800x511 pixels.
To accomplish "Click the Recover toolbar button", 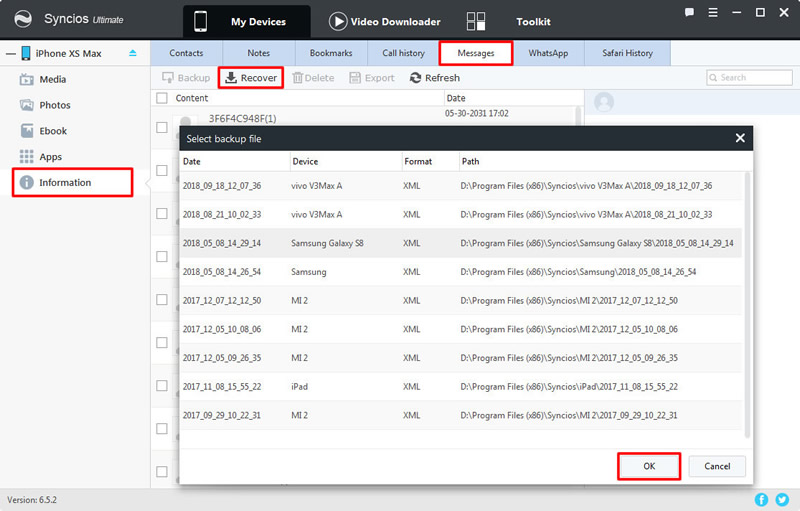I will click(251, 78).
